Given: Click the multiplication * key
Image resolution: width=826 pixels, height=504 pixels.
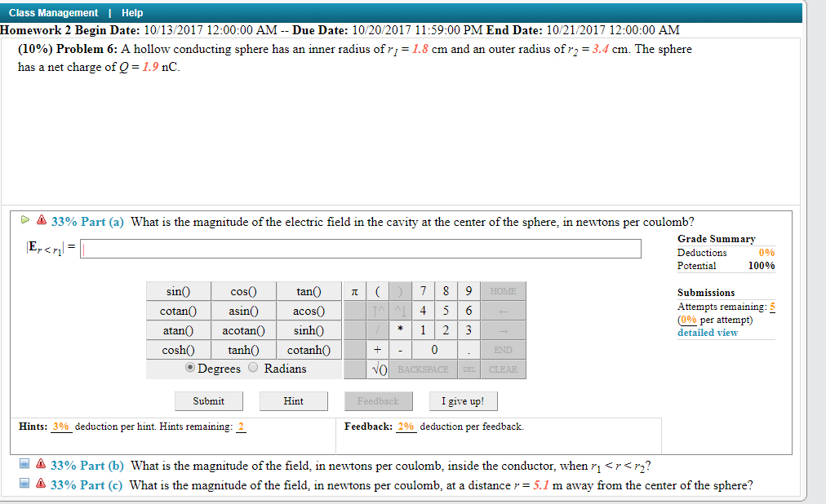Looking at the screenshot, I should (x=400, y=329).
